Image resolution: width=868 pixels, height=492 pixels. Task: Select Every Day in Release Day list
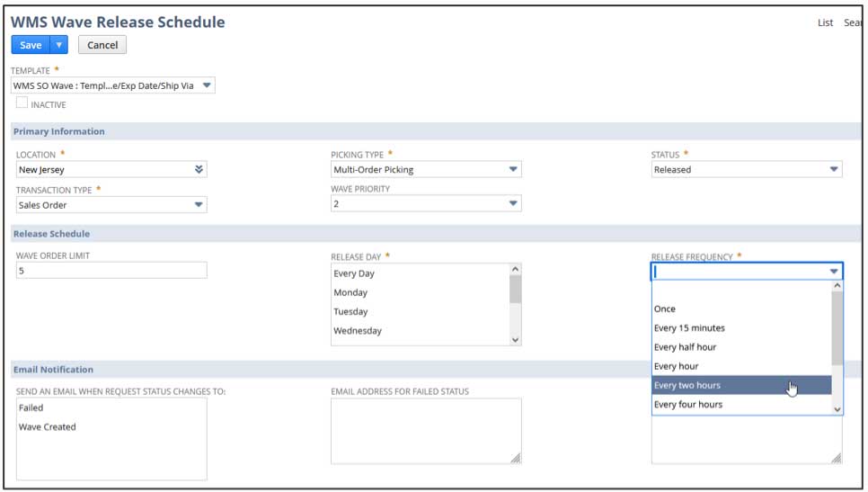(x=354, y=273)
